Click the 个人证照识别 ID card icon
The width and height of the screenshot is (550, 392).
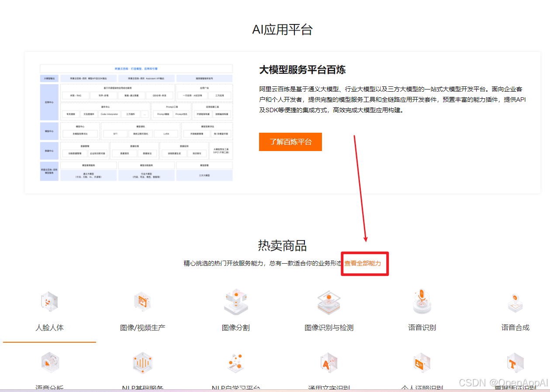[422, 363]
